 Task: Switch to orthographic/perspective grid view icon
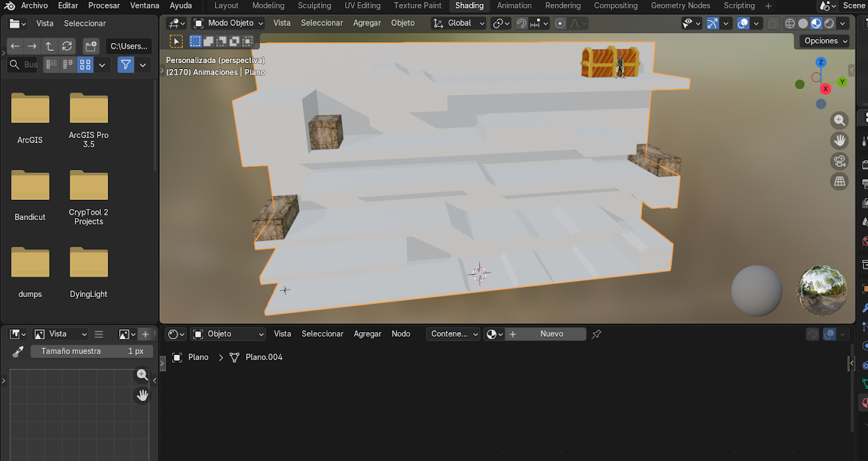pyautogui.click(x=839, y=182)
